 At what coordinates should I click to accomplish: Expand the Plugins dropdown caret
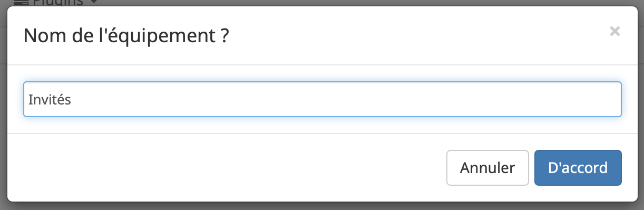tap(93, 3)
